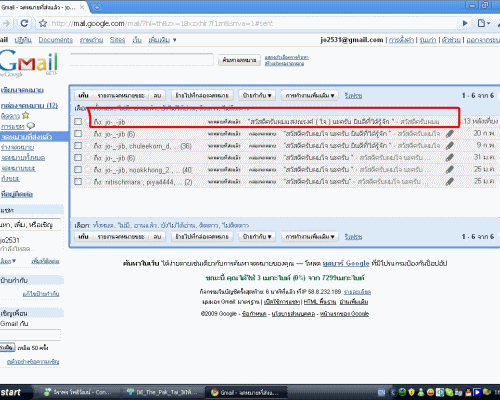Tick checkbox for jo-_-jib (6) dated 31 ม.ค.
This screenshot has height=400, width=500.
click(x=78, y=158)
